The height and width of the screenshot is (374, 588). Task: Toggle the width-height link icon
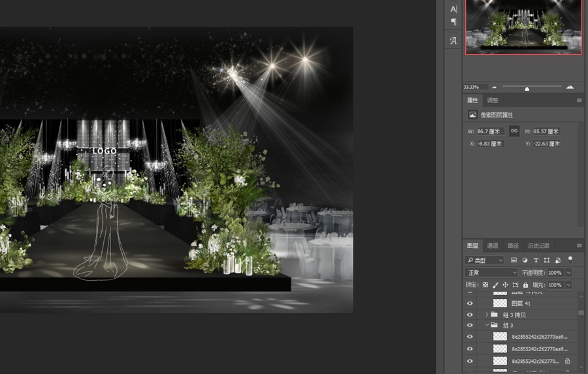514,131
